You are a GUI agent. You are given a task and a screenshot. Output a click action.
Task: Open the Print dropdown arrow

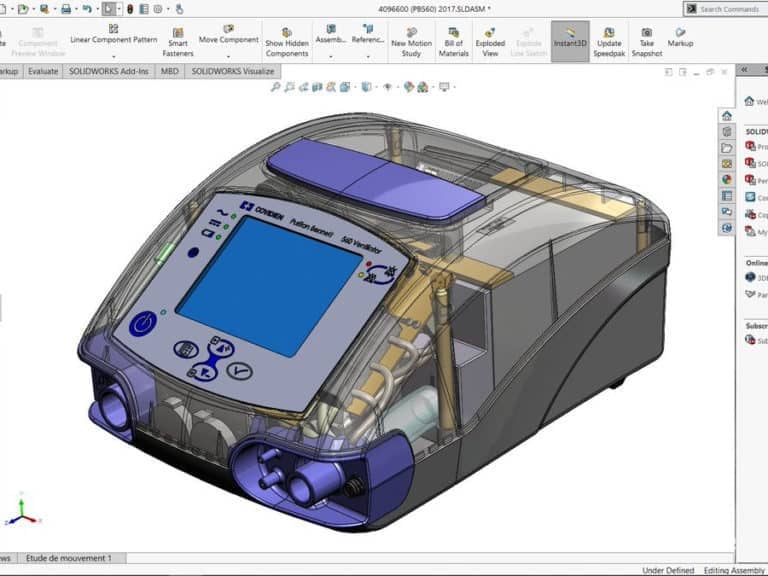(76, 9)
